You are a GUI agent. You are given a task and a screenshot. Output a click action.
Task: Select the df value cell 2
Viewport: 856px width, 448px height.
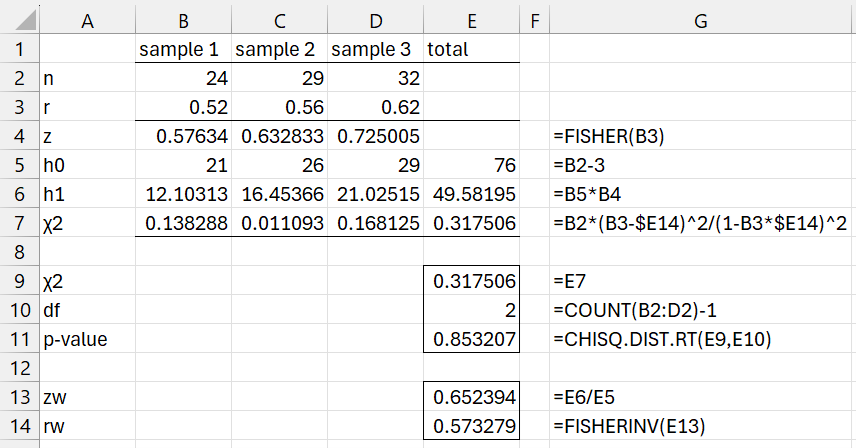tap(472, 310)
